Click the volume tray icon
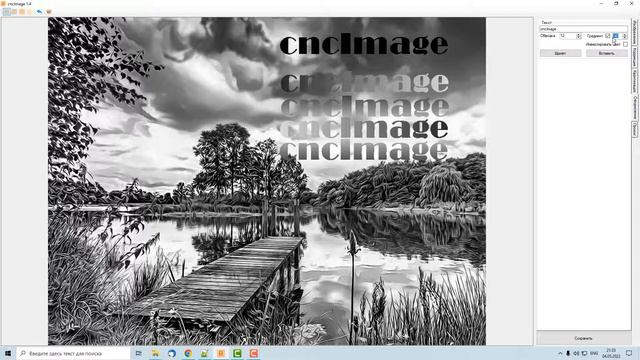Image resolution: width=640 pixels, height=360 pixels. (x=576, y=353)
